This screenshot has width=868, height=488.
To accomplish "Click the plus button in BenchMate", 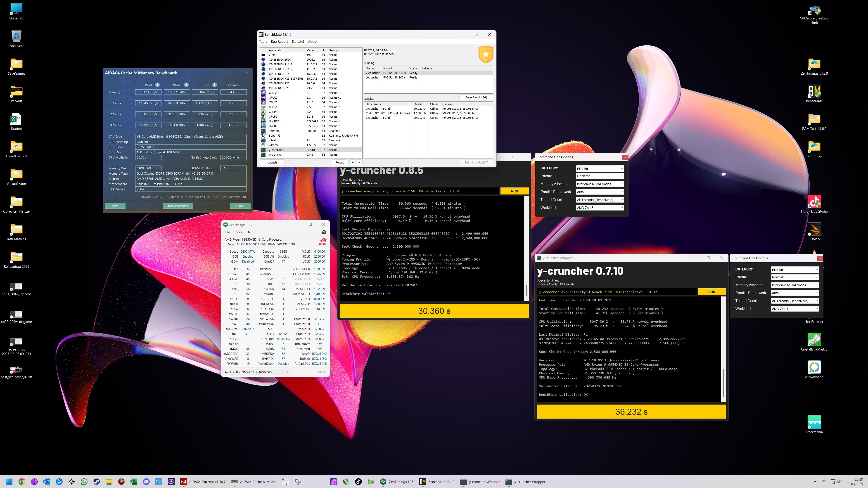I will click(x=352, y=162).
